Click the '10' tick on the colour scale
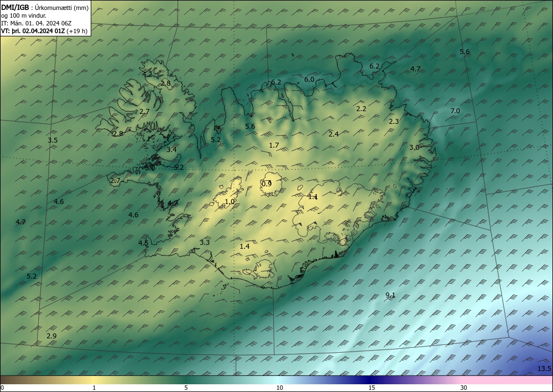Image resolution: width=553 pixels, height=392 pixels. click(279, 388)
